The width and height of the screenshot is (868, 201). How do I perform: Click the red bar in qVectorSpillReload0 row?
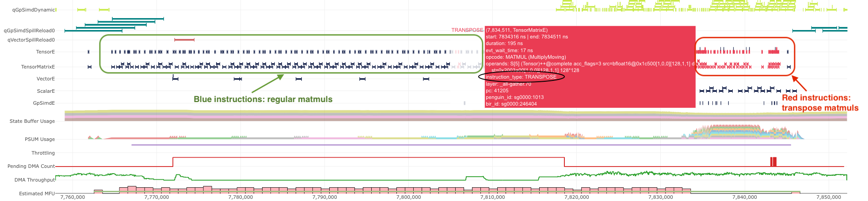pyautogui.click(x=184, y=40)
